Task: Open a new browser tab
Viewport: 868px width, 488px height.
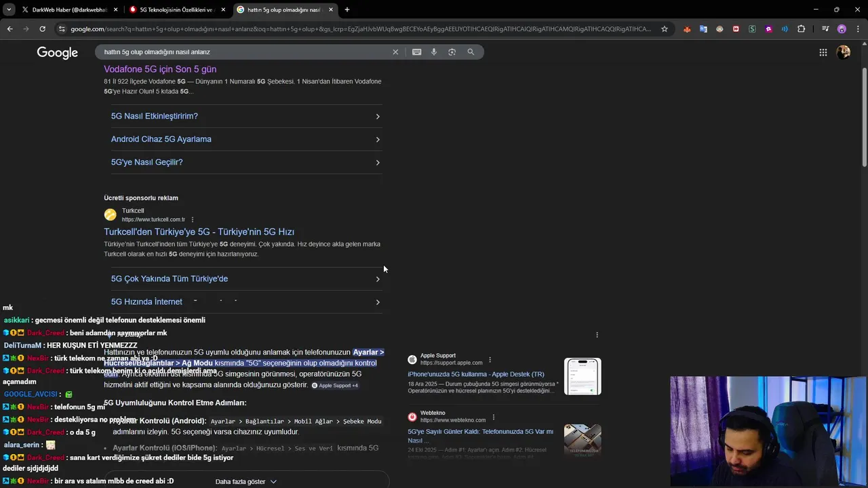Action: tap(347, 9)
